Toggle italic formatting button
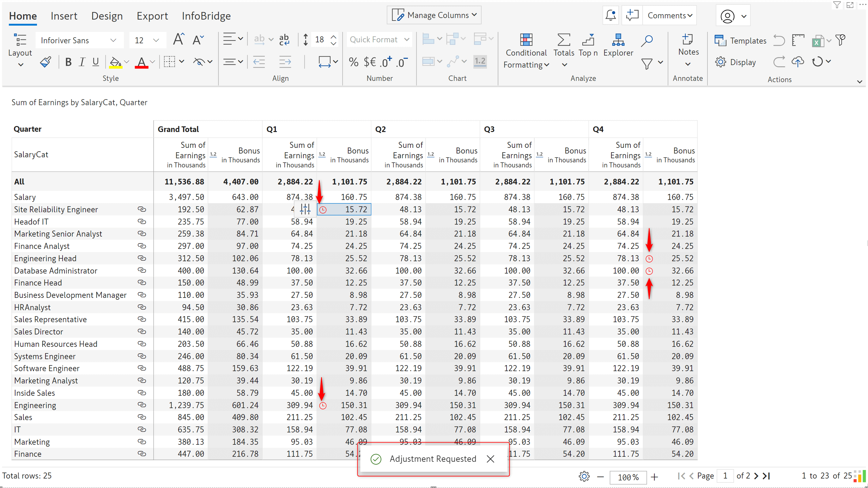The image size is (868, 488). pyautogui.click(x=83, y=62)
